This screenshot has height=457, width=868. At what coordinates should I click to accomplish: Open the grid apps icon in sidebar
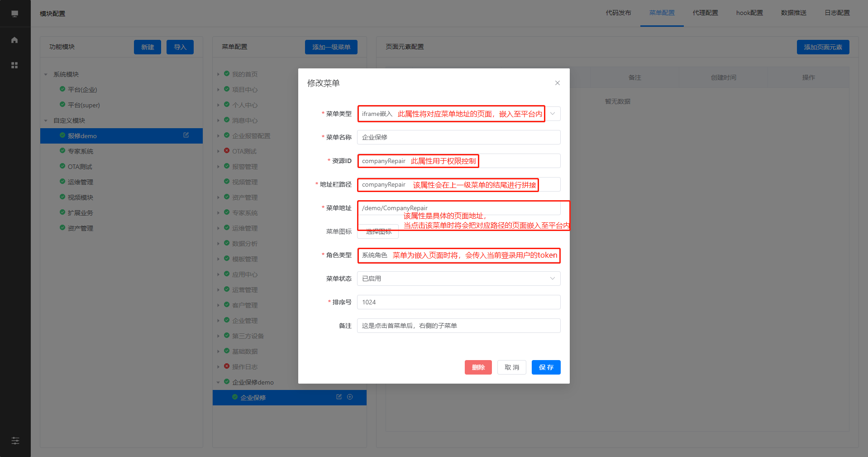pyautogui.click(x=14, y=65)
